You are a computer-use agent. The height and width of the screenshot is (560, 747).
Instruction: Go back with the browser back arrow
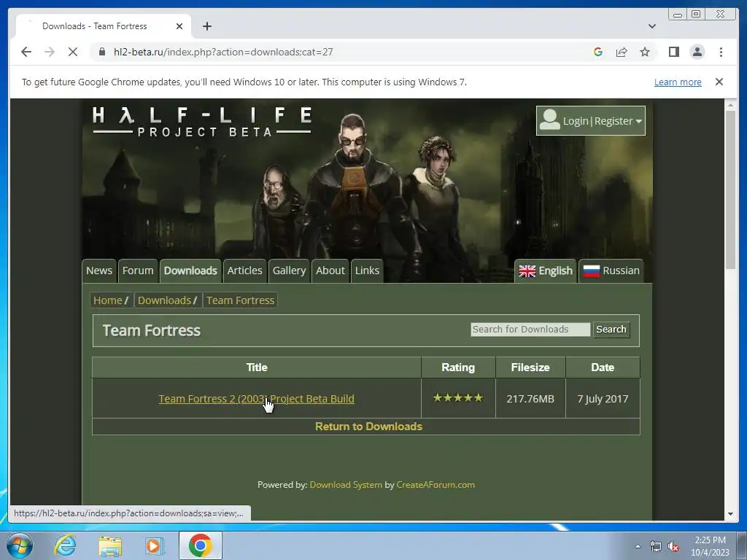click(x=26, y=52)
